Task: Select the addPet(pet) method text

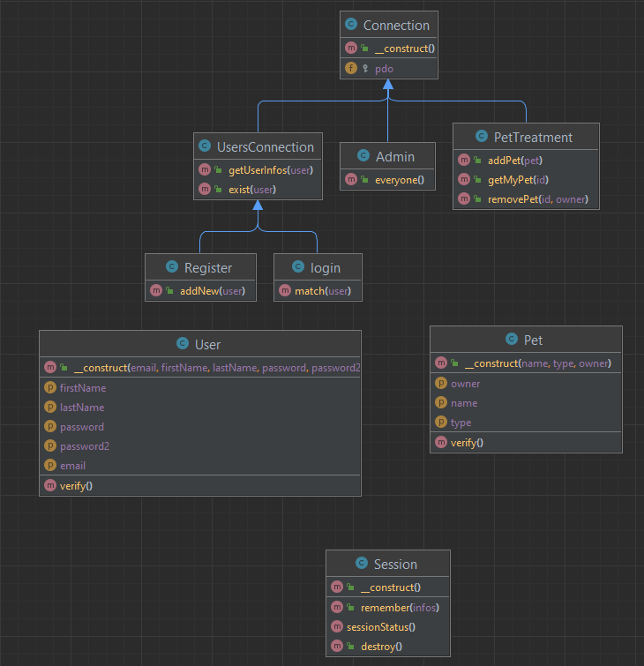Action: pos(515,161)
